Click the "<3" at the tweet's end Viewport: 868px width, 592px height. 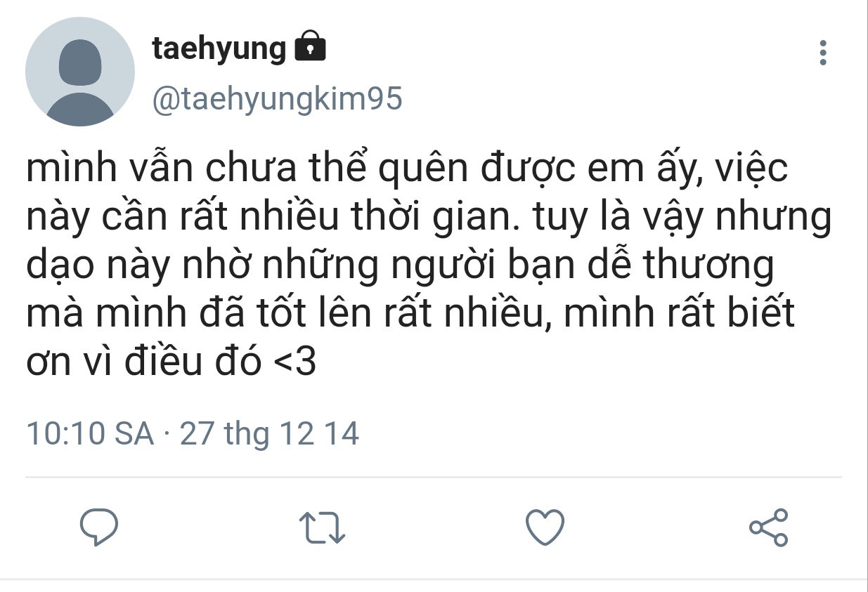click(296, 364)
